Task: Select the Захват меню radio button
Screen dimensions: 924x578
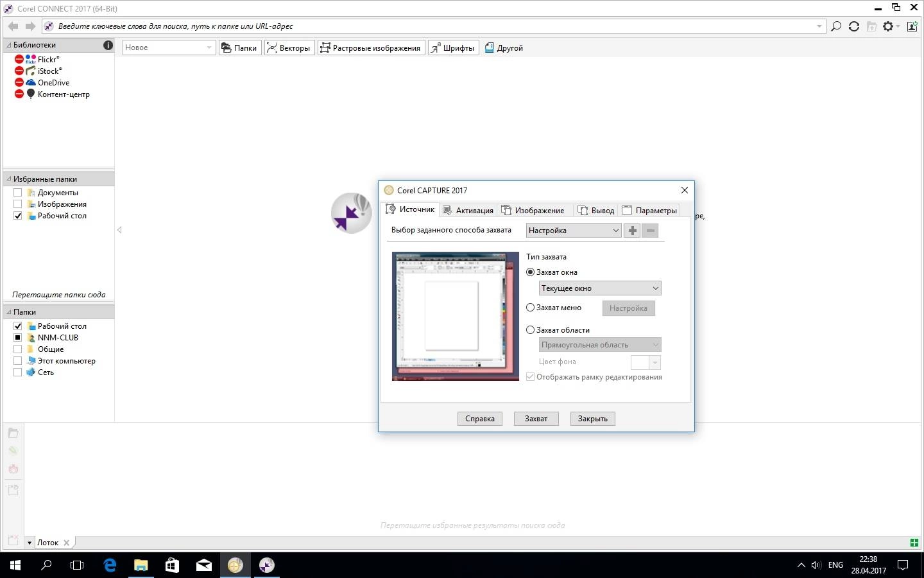Action: 530,308
